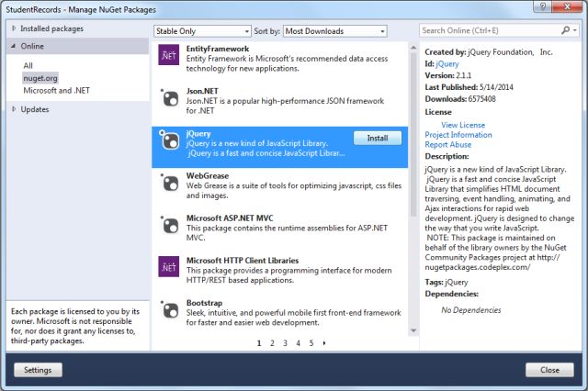Viewport: 588px width, 391px height.
Task: Install the jQuery package
Action: click(378, 138)
